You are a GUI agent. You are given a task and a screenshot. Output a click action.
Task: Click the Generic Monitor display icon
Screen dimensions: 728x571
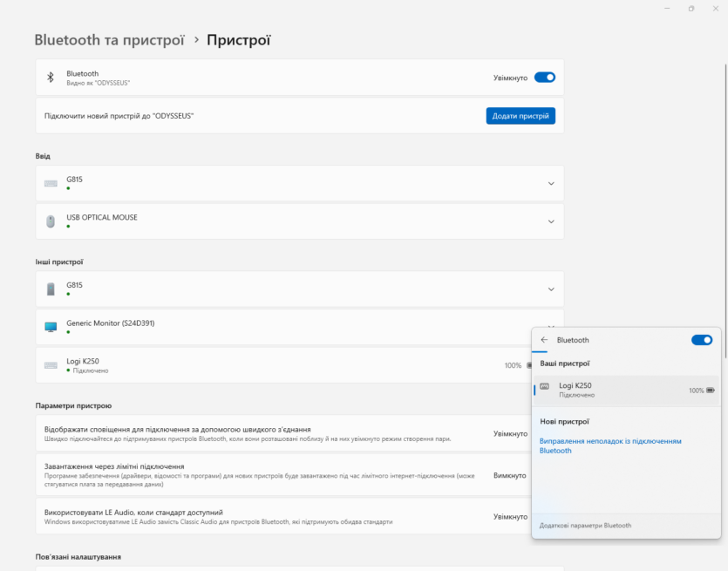tap(51, 327)
